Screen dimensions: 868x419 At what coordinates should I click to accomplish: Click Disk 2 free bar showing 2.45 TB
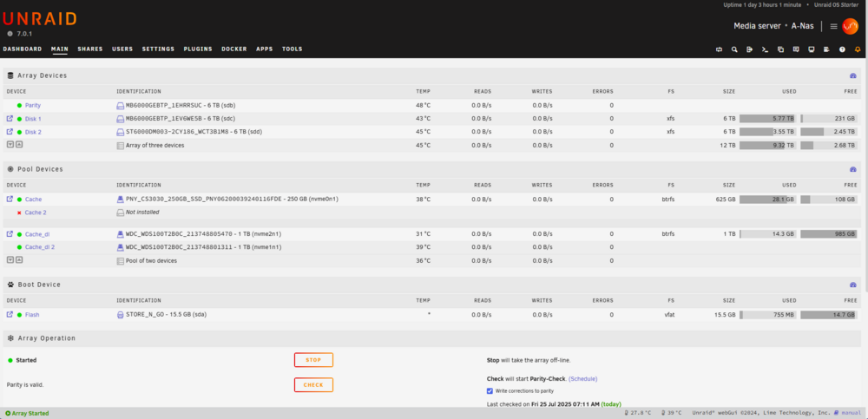(829, 132)
